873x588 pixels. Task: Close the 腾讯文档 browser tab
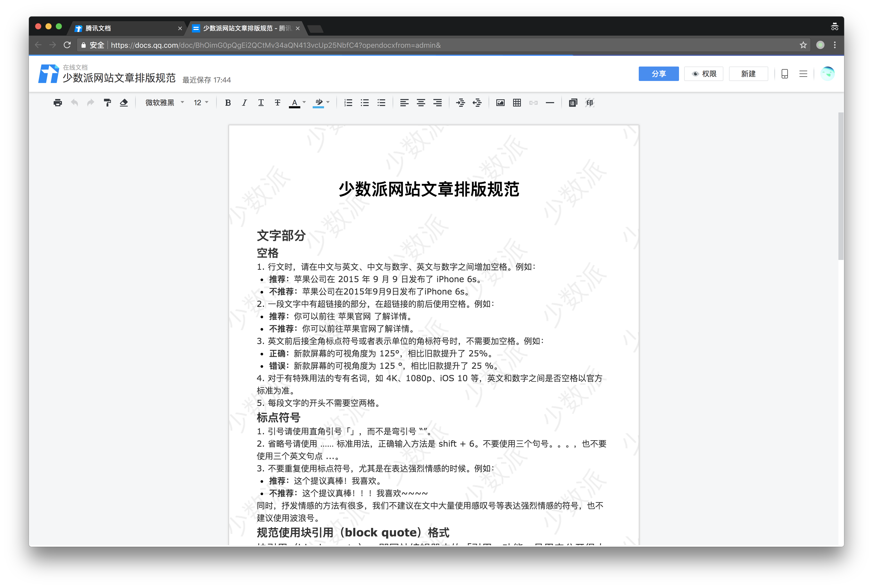coord(180,29)
